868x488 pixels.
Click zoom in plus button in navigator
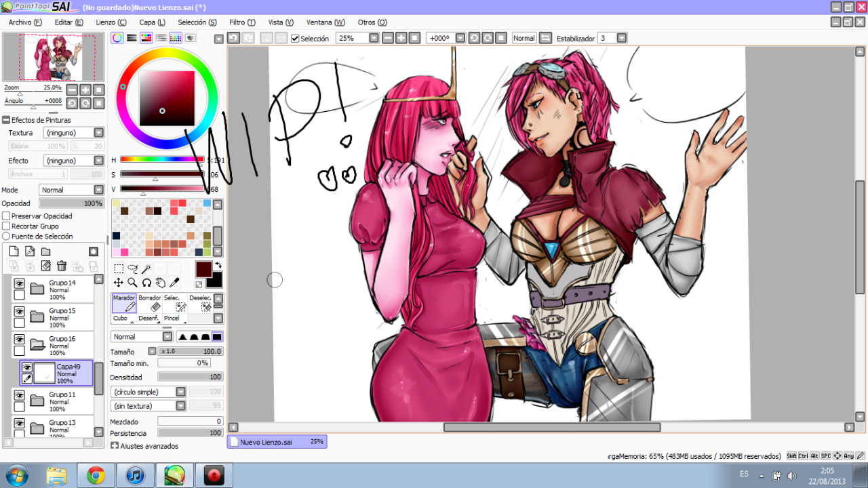click(x=85, y=89)
